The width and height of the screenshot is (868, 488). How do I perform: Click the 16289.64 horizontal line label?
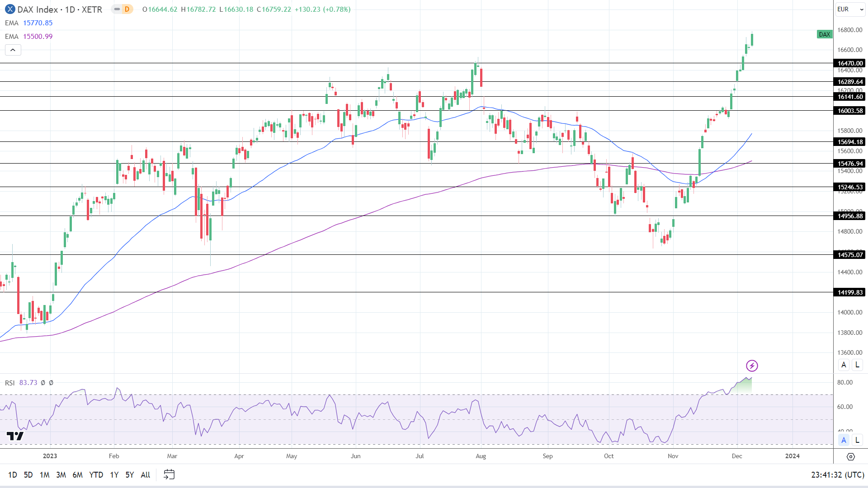[849, 82]
